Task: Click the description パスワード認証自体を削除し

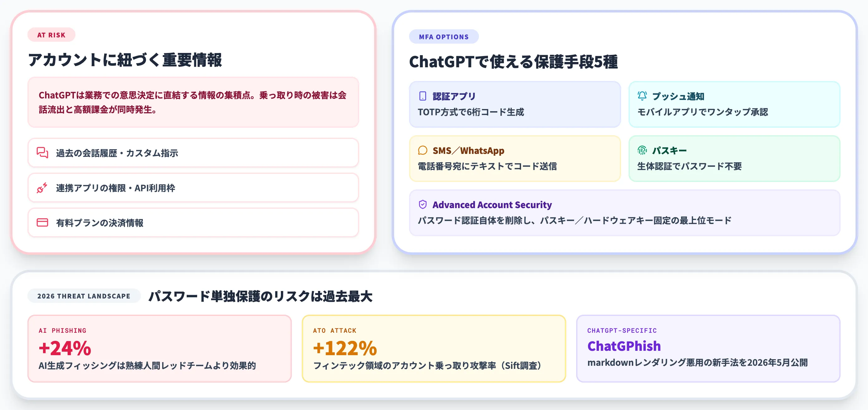Action: [x=575, y=221]
